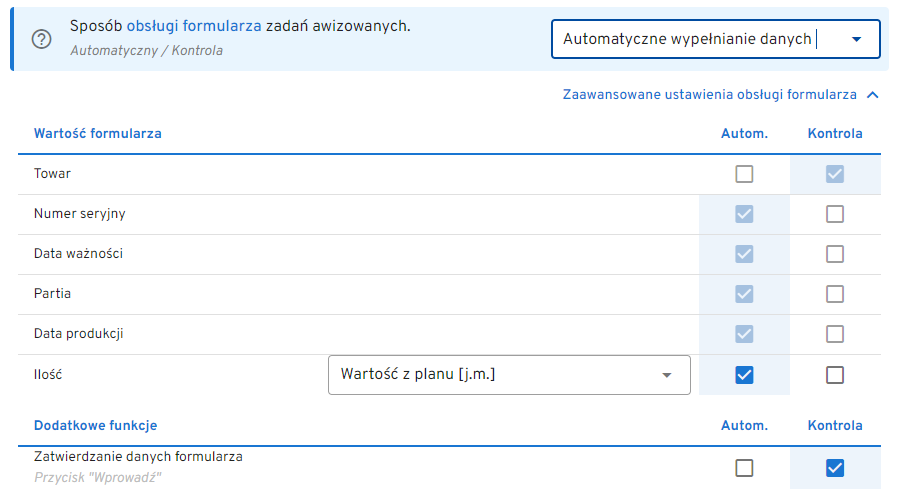Collapse Zaawansowane ustawienia obsługi formularza section
Viewport: 898px width, 498px height.
click(x=710, y=95)
